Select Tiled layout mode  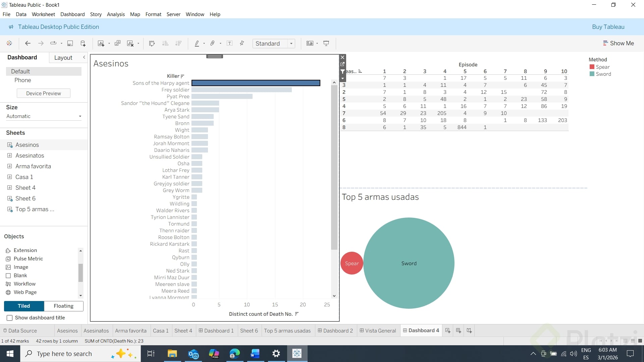pyautogui.click(x=24, y=306)
